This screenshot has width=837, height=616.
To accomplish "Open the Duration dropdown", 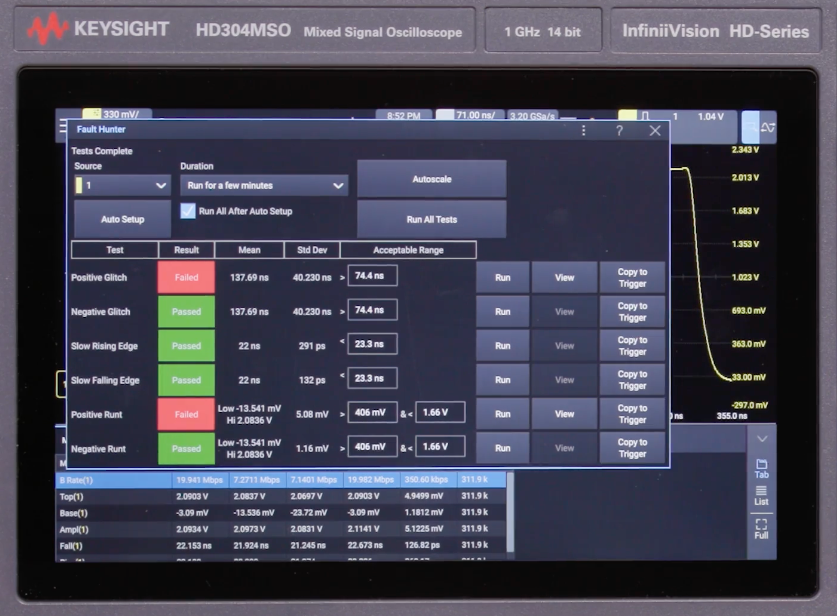I will pos(263,185).
